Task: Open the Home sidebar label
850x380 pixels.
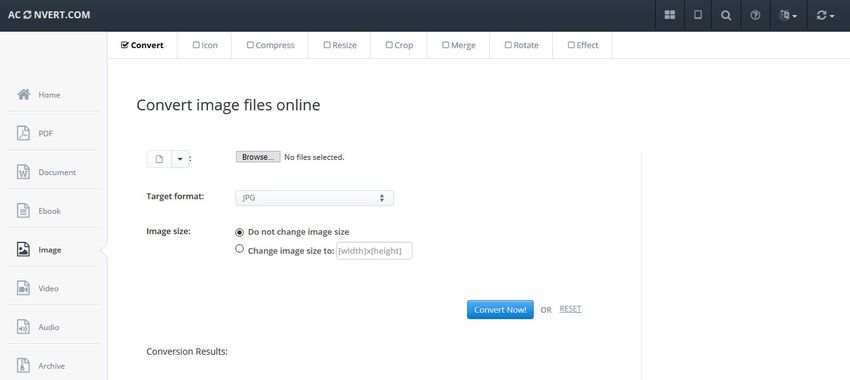Action: pyautogui.click(x=49, y=95)
